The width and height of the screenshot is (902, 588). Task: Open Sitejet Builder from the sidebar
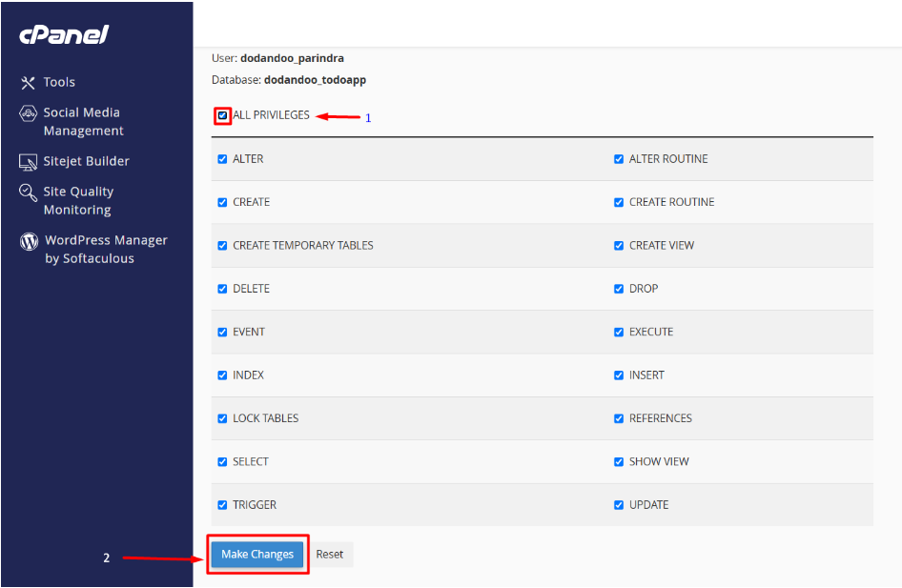click(x=86, y=162)
